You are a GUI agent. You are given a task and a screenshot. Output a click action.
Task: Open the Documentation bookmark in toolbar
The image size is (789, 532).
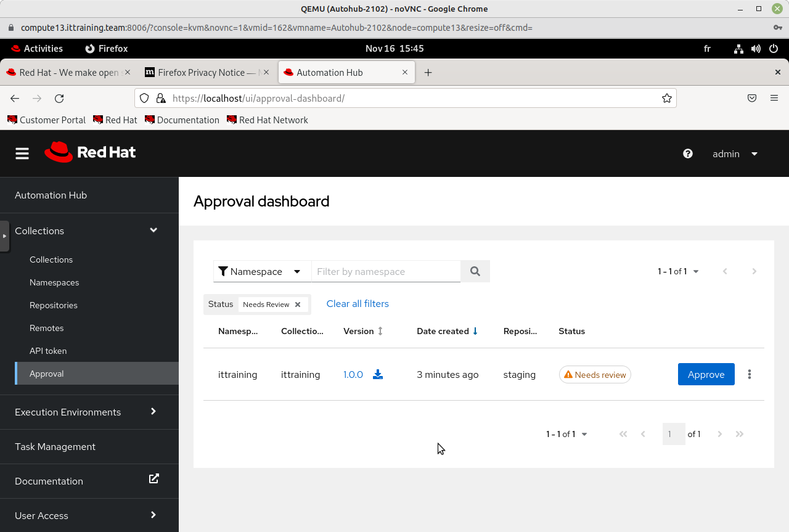[182, 120]
